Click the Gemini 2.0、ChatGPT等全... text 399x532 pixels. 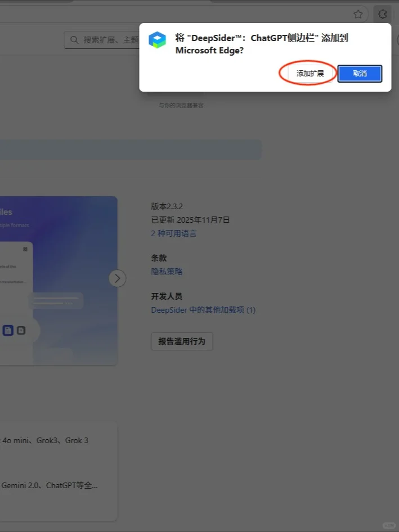[x=50, y=485]
